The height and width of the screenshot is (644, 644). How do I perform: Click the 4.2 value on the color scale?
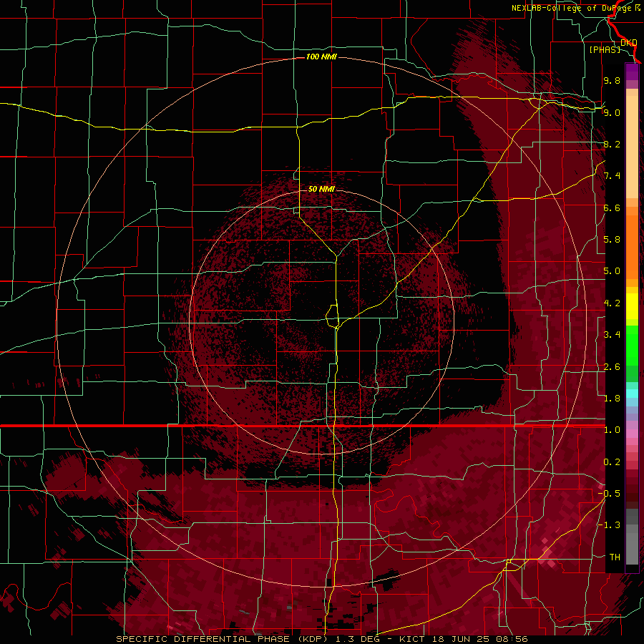pos(612,303)
